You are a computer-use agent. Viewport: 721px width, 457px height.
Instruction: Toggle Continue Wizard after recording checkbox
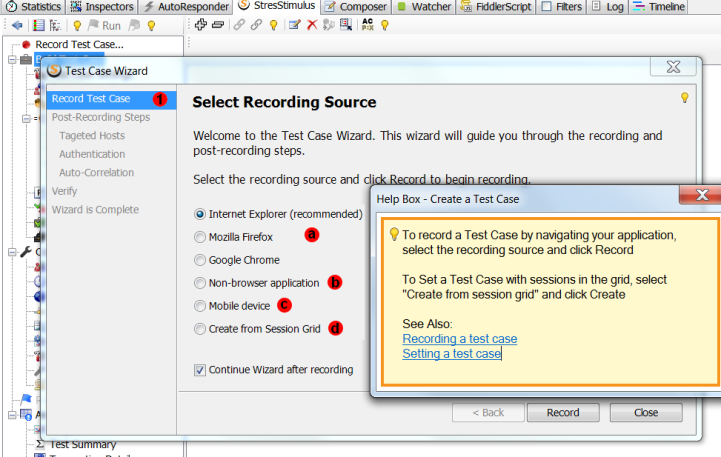200,370
